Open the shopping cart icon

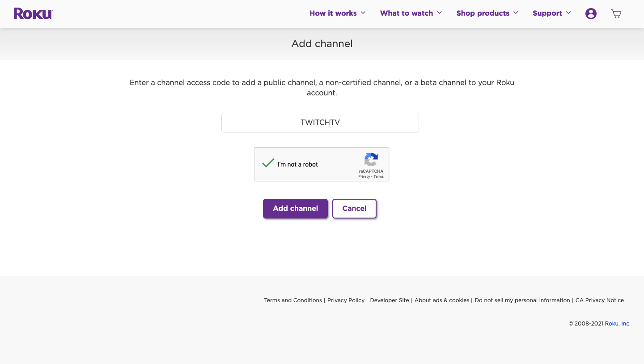point(616,14)
